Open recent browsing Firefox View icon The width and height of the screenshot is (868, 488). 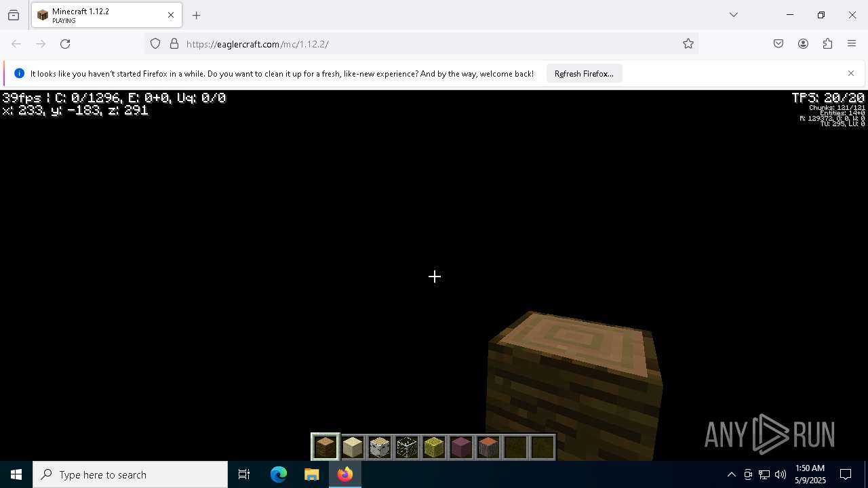[x=14, y=15]
